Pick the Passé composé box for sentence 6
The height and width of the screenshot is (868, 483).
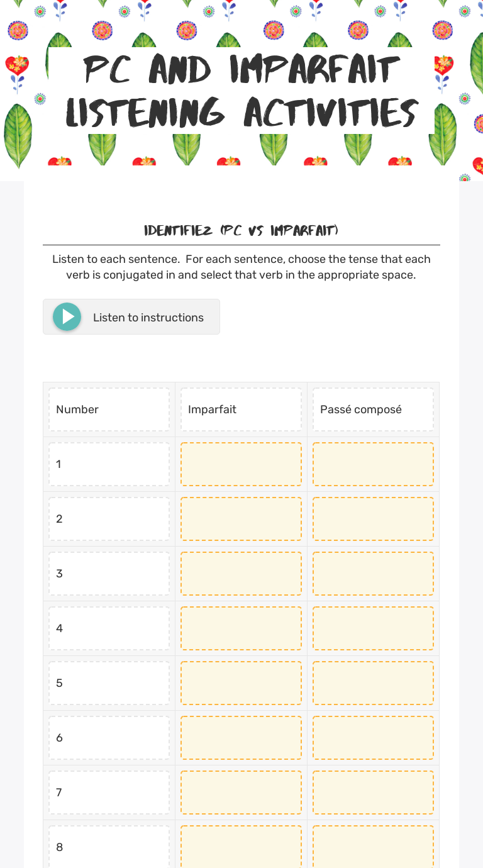point(373,738)
